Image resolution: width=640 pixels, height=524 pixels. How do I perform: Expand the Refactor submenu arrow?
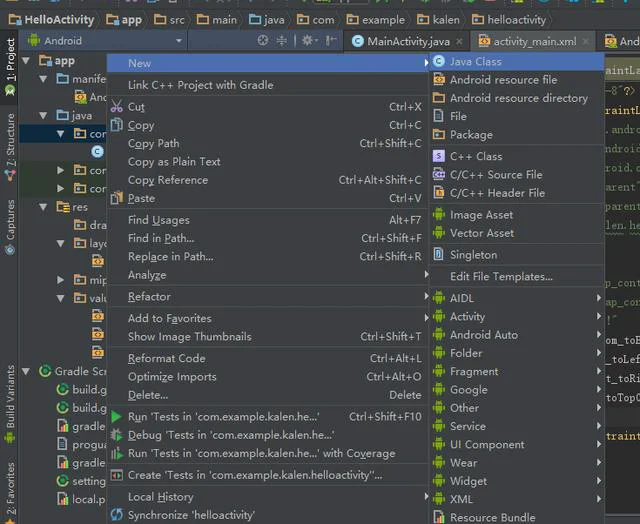(426, 296)
